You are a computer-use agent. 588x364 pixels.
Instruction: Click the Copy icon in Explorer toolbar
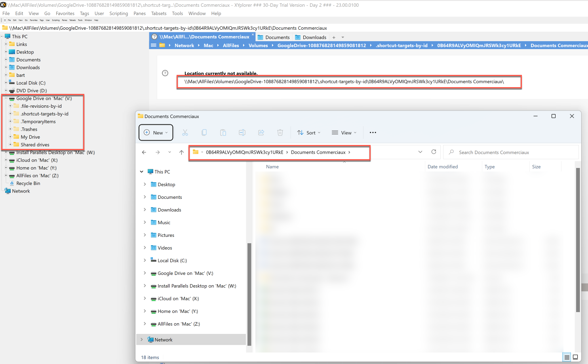click(x=204, y=133)
